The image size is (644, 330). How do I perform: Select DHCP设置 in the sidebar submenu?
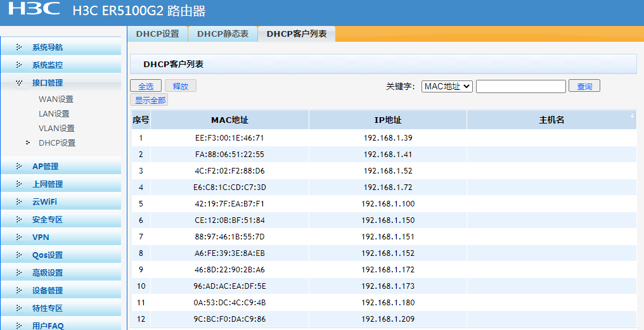(x=57, y=143)
